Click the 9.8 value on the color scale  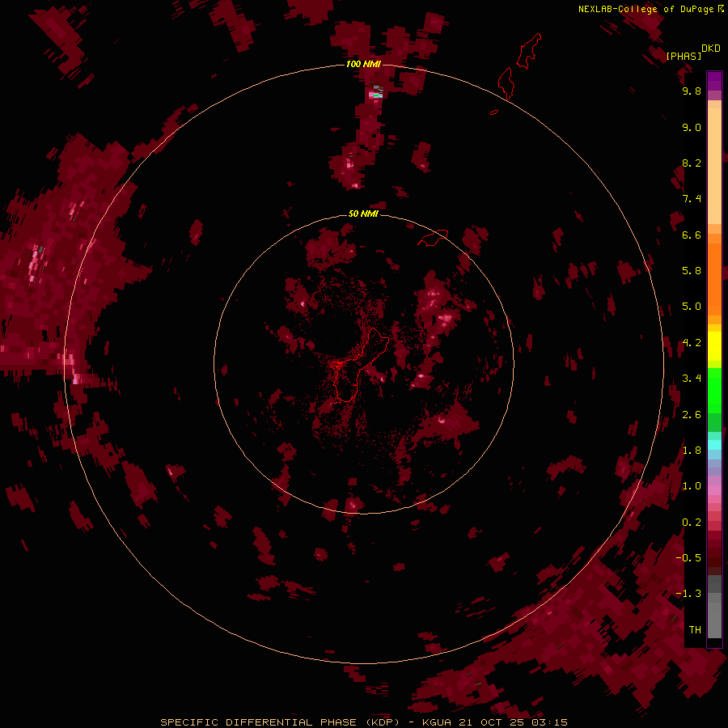(x=692, y=91)
